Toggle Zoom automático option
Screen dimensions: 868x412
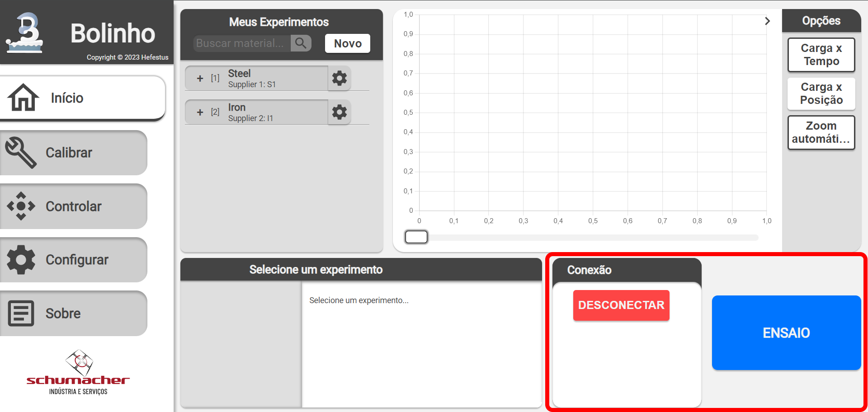point(821,132)
